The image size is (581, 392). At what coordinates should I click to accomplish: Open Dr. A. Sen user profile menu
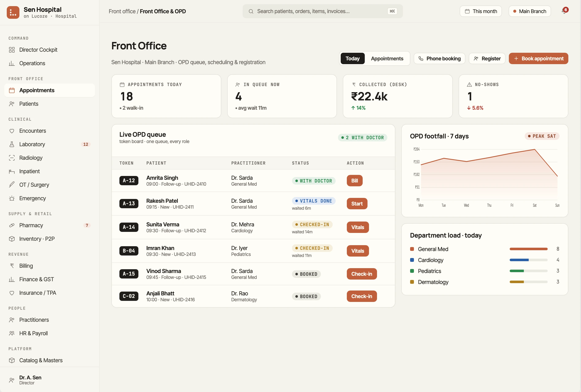coord(50,380)
